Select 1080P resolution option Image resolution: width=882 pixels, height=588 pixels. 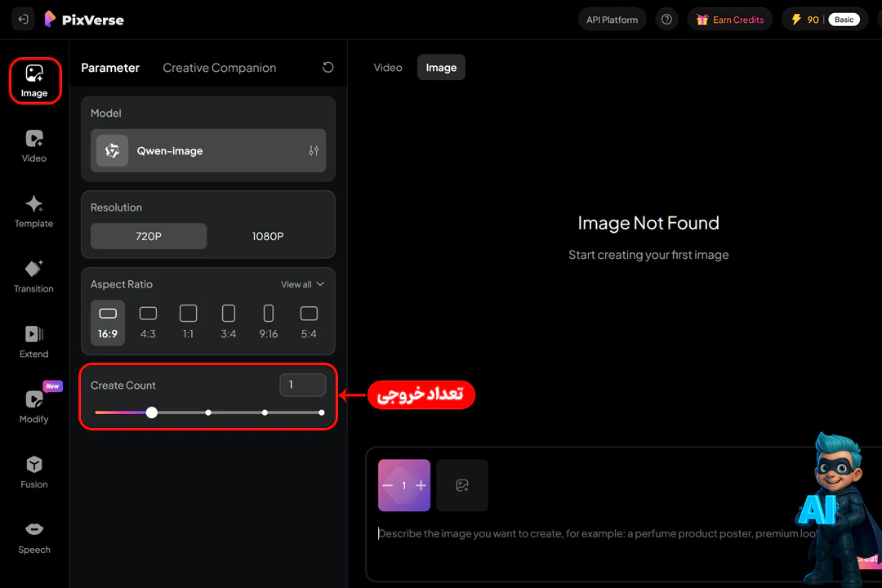coord(268,237)
